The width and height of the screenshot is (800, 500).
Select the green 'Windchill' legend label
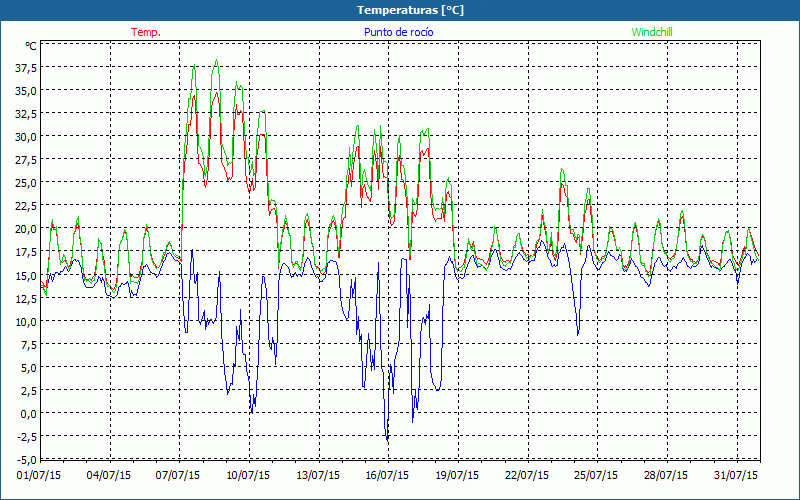tap(652, 32)
